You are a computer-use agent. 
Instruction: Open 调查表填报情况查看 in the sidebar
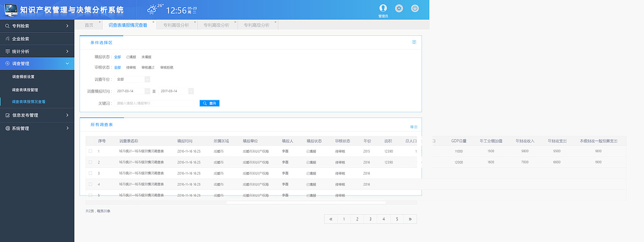29,102
